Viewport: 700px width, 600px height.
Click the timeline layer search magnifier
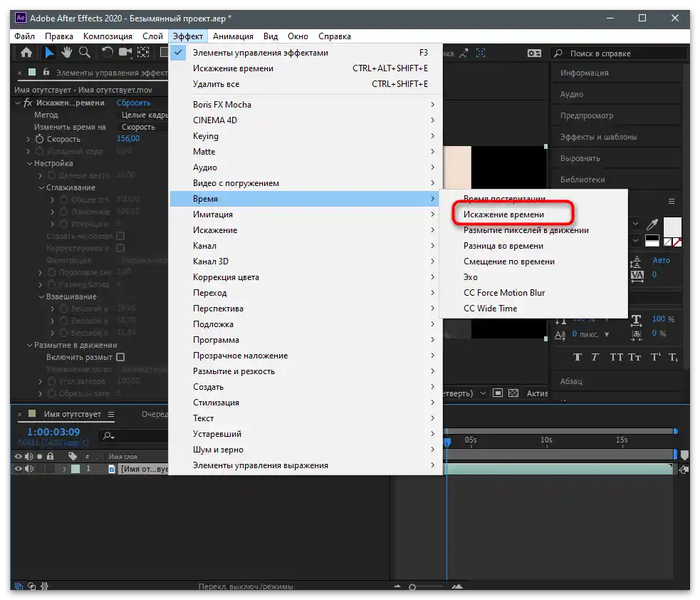108,435
